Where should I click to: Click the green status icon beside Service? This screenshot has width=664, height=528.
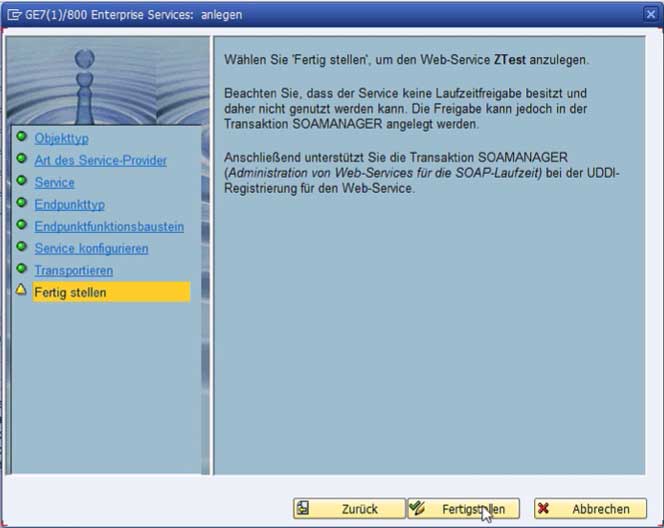21,181
